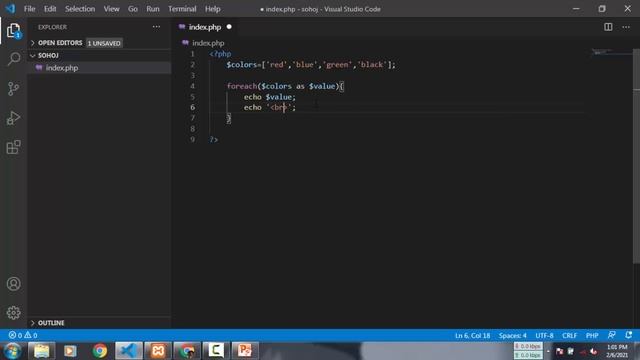Click PHP language mode selector

592,335
